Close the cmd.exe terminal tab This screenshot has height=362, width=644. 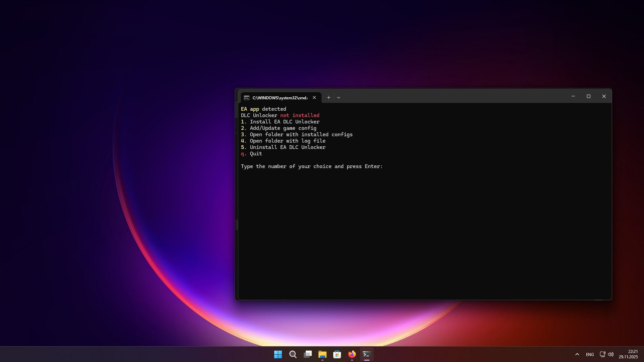click(314, 98)
